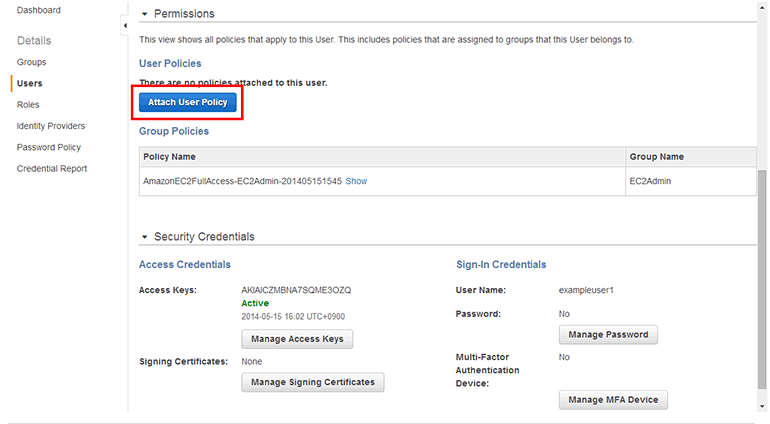Show the AmazonEC2FullAccess policy details
Screen dimensions: 770x424
click(356, 181)
